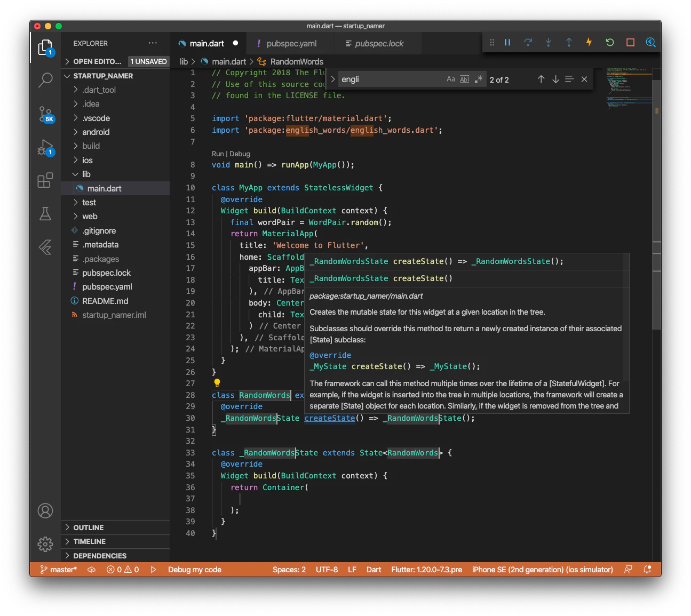Click the Debug CodeLens link above main
Screen dimensions: 691x616
(x=240, y=154)
